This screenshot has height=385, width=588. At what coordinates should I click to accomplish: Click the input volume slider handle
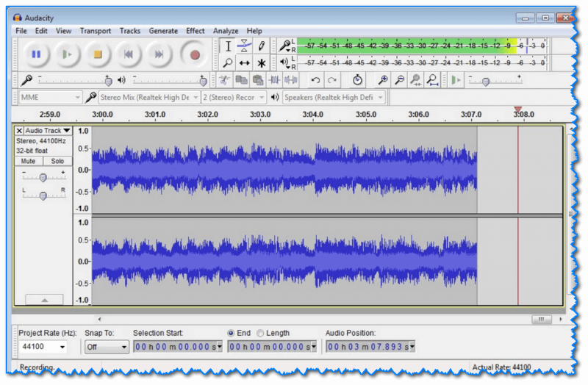point(108,81)
